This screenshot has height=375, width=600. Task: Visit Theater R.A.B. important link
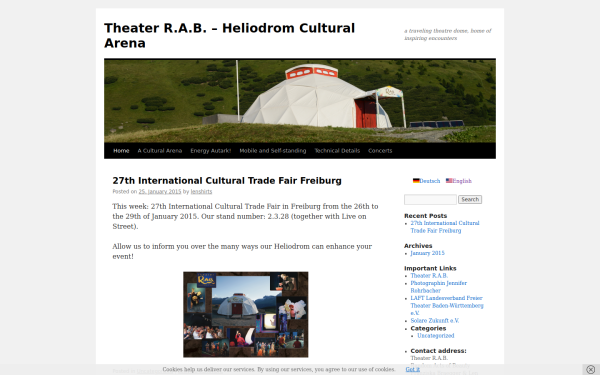[x=429, y=276]
